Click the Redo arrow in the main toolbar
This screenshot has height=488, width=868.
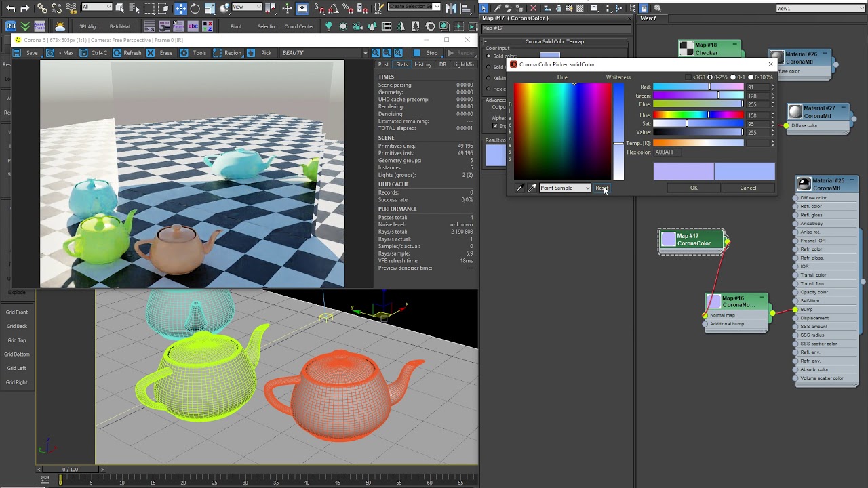(25, 8)
